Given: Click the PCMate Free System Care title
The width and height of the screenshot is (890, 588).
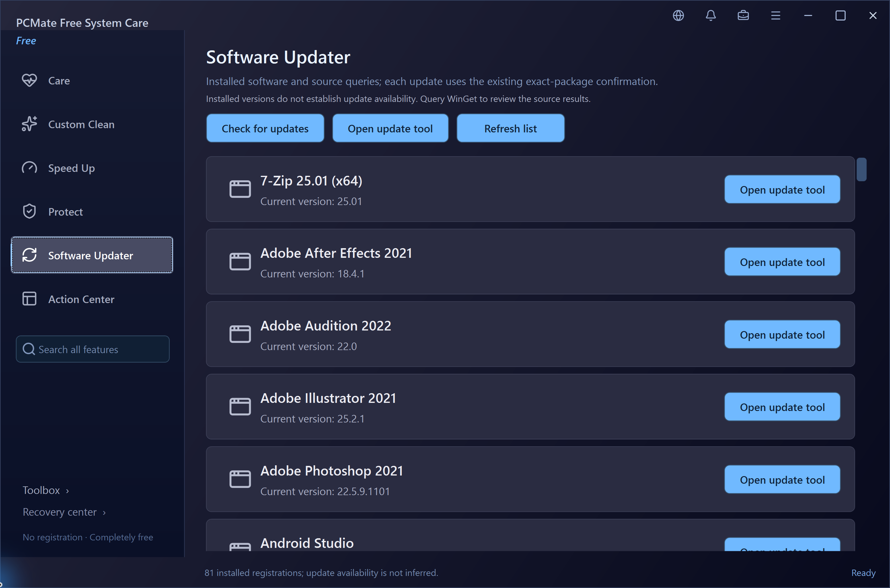Looking at the screenshot, I should [x=82, y=23].
